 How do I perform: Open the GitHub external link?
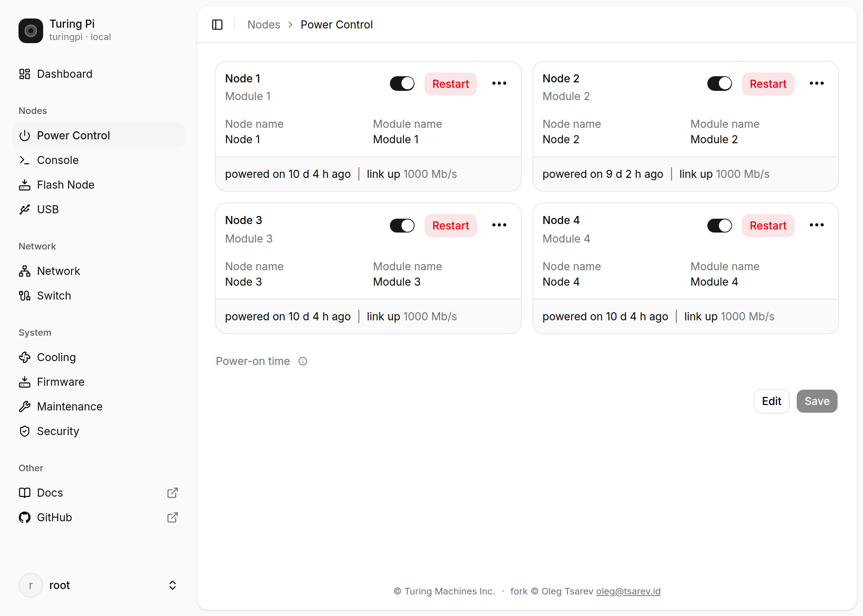99,517
